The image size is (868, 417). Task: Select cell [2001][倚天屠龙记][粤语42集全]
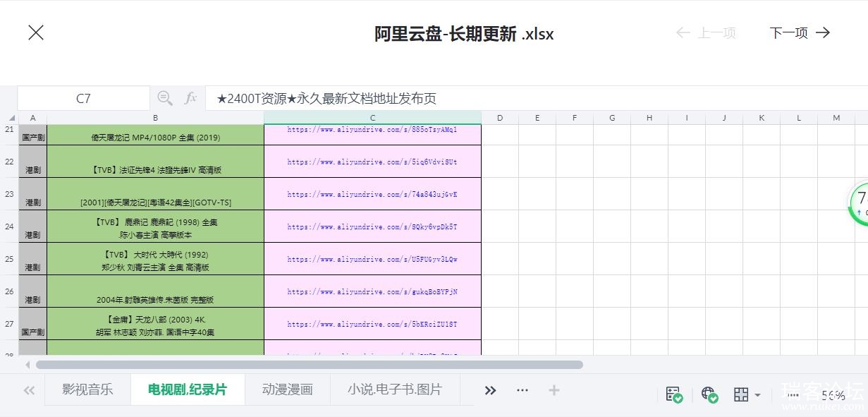click(155, 194)
